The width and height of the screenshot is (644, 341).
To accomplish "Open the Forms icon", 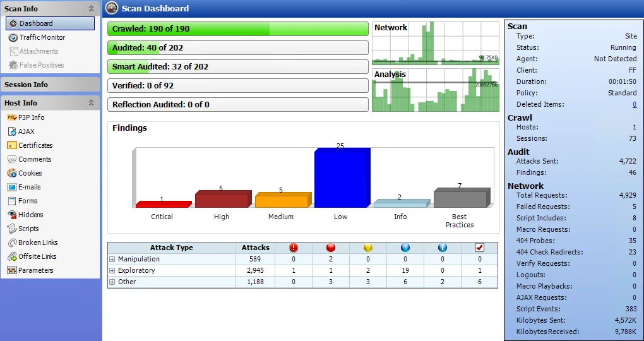I will [11, 201].
